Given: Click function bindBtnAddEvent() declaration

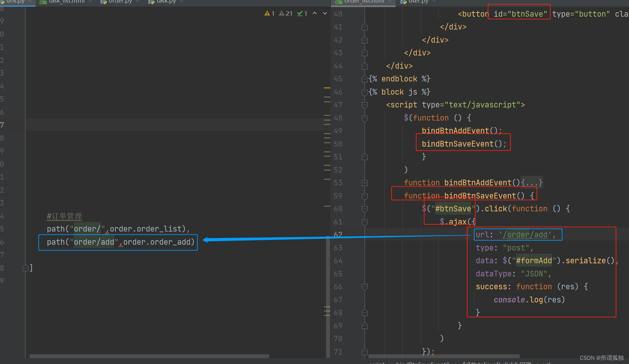Looking at the screenshot, I should [x=462, y=183].
